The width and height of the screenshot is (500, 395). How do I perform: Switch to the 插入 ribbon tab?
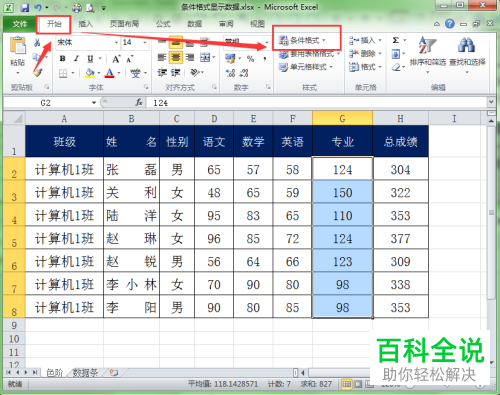tap(85, 24)
